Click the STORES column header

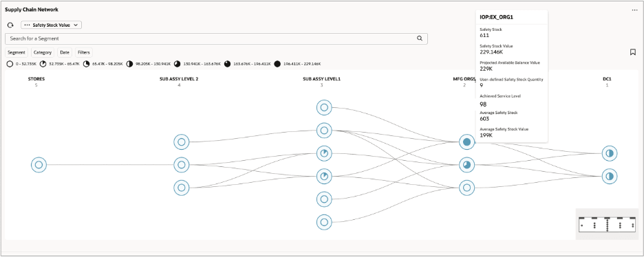click(x=36, y=79)
